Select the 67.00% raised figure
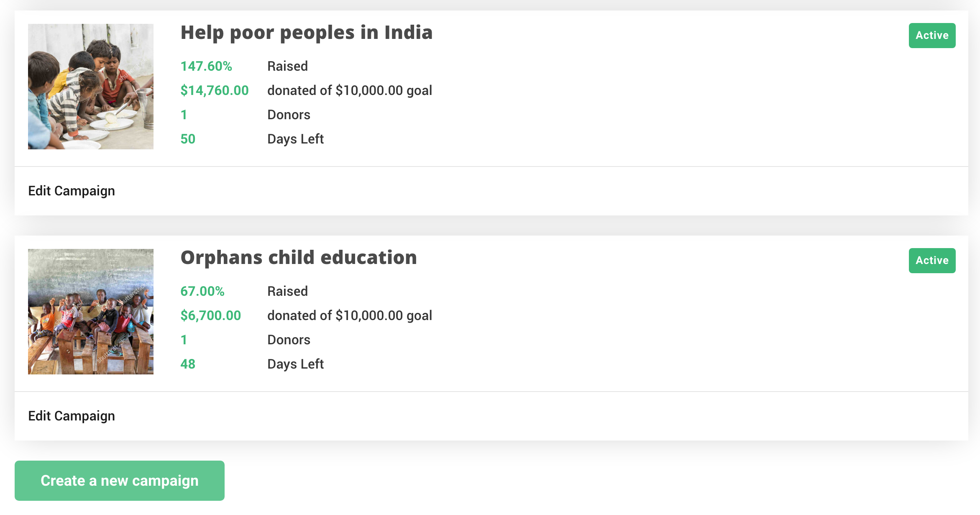The image size is (980, 515). (202, 291)
